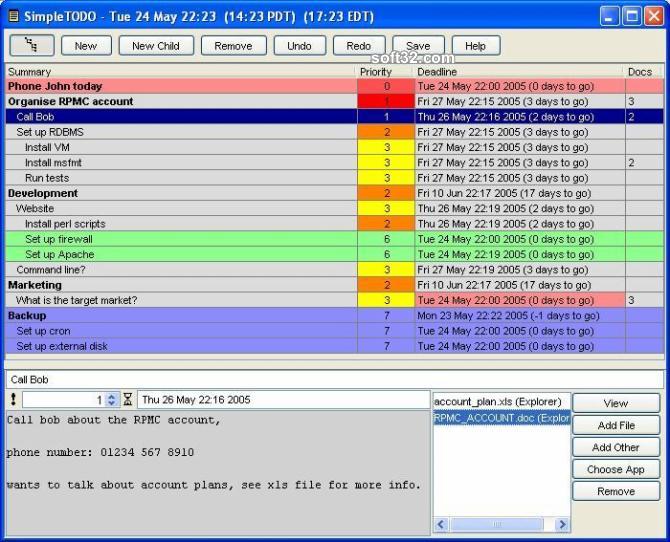This screenshot has height=542, width=670.
Task: Close the SimpleTODO window
Action: [654, 17]
